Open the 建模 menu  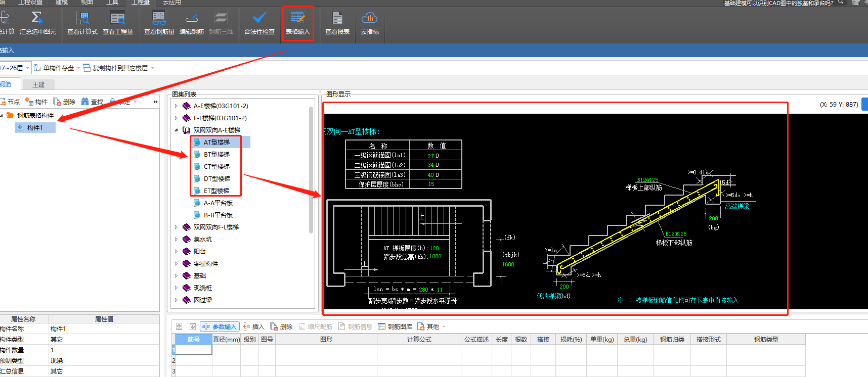tap(62, 3)
